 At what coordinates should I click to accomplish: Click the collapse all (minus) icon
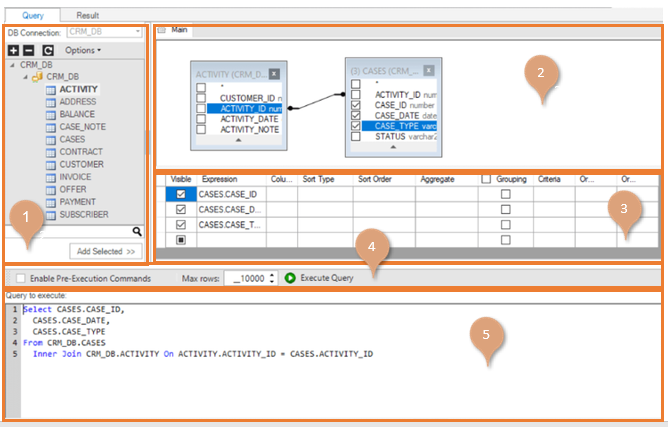(29, 49)
